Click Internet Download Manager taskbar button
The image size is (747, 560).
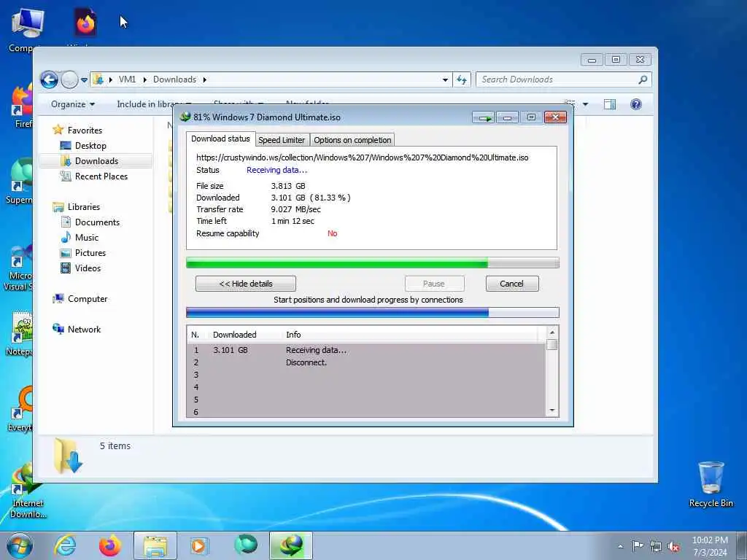[291, 545]
